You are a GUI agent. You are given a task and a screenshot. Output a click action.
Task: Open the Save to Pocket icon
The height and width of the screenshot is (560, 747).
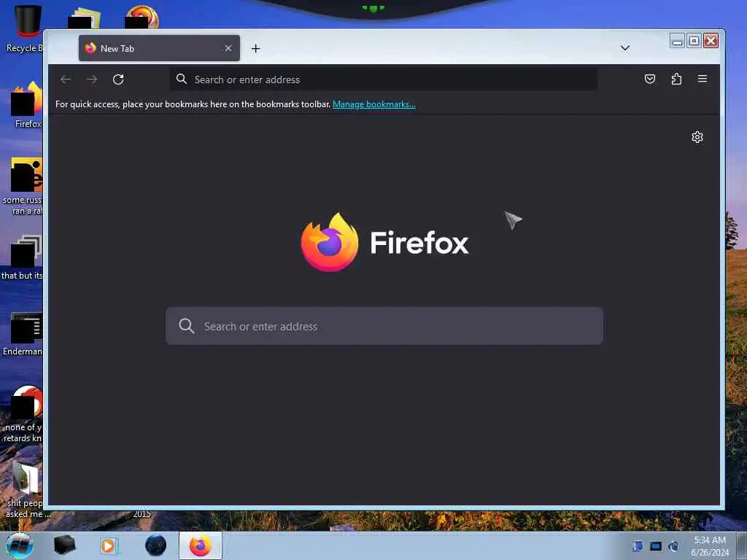[650, 79]
